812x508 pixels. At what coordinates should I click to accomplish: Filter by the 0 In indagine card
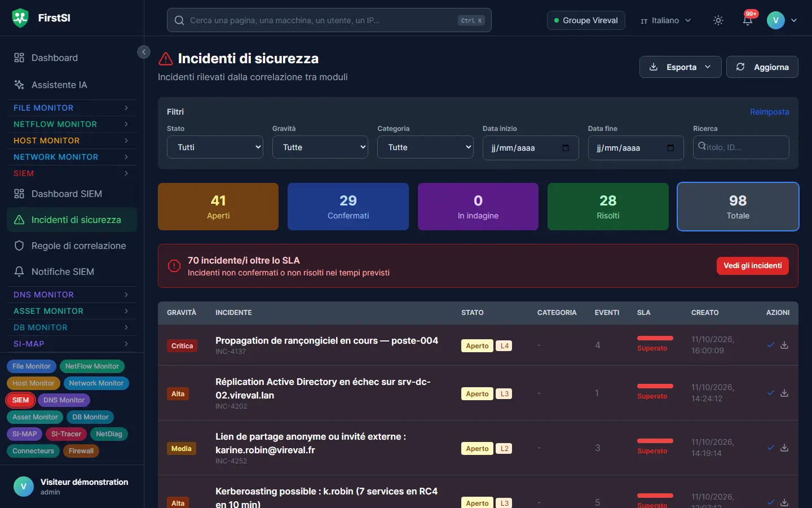(478, 207)
